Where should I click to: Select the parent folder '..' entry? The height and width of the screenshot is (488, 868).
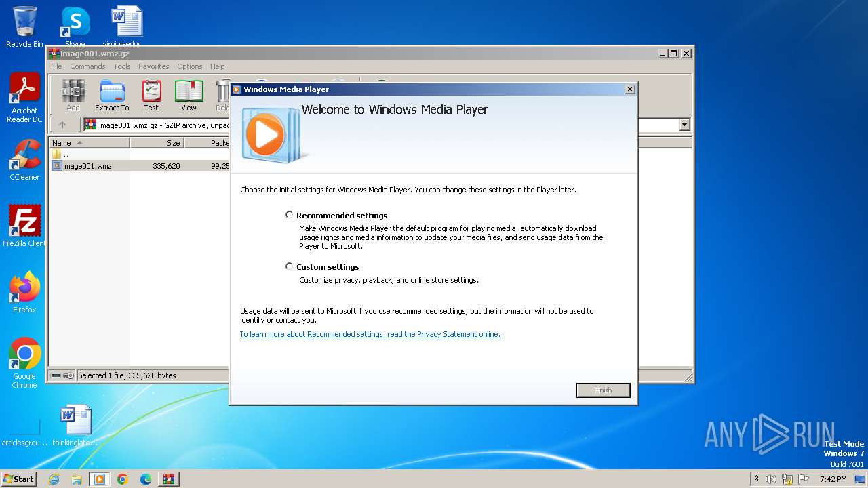[60, 155]
